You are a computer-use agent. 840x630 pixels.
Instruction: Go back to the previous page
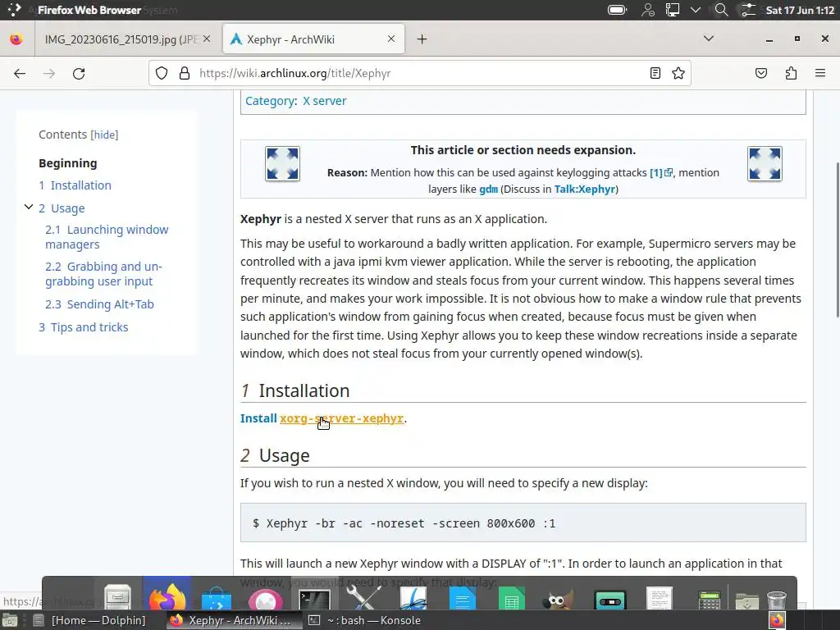click(20, 73)
